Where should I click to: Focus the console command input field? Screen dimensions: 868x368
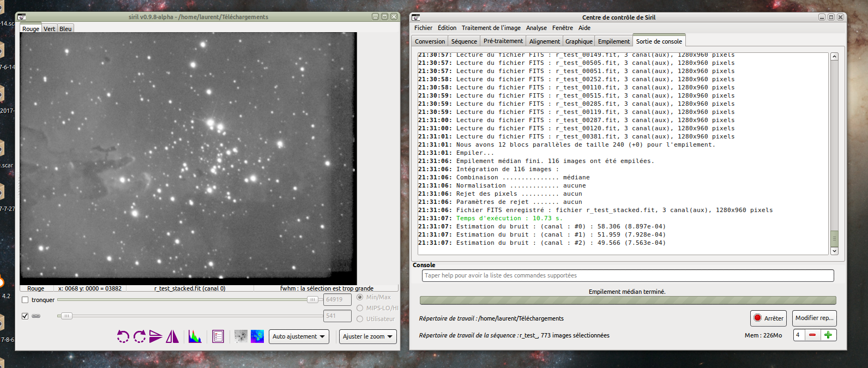pyautogui.click(x=628, y=276)
